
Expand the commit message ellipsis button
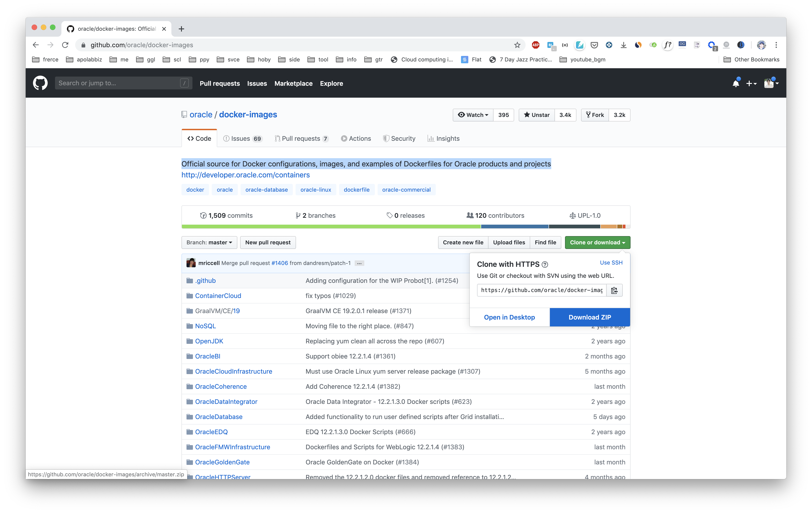(359, 263)
